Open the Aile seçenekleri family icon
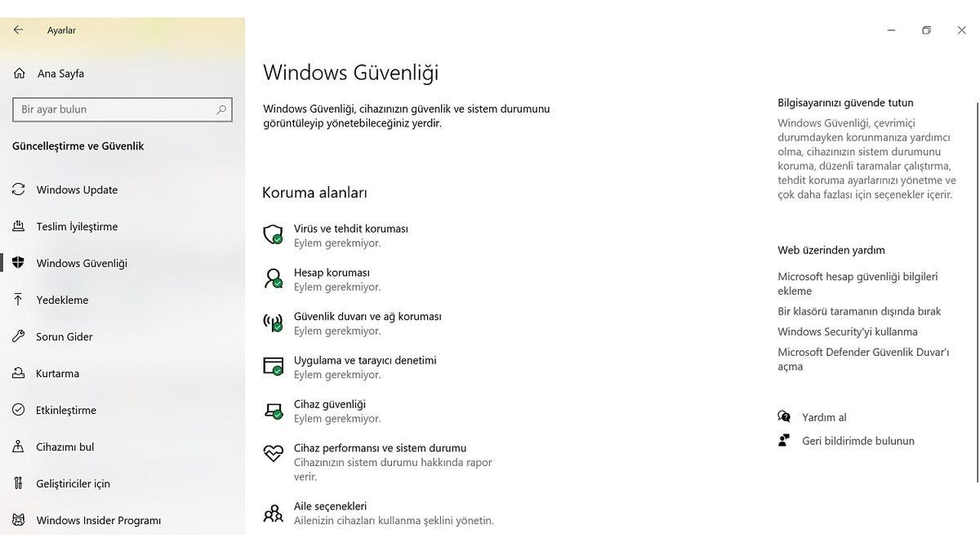The width and height of the screenshot is (980, 551). [273, 513]
